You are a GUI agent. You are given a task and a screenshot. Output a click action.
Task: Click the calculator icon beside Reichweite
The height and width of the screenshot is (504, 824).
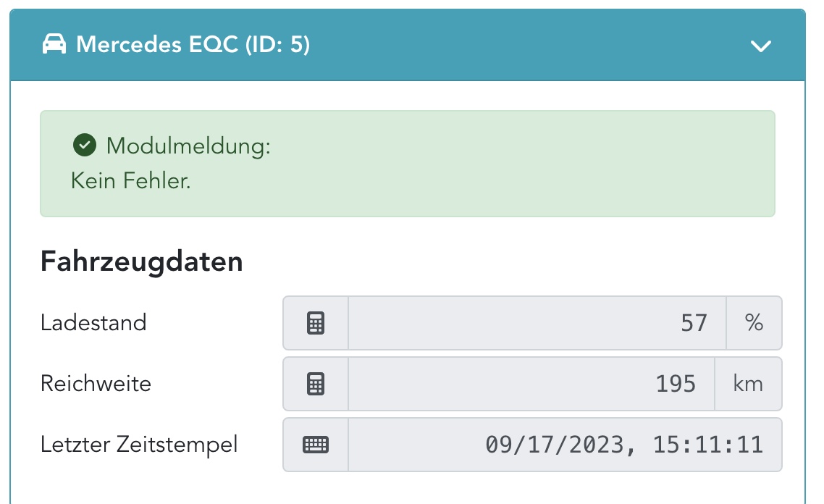click(x=316, y=384)
